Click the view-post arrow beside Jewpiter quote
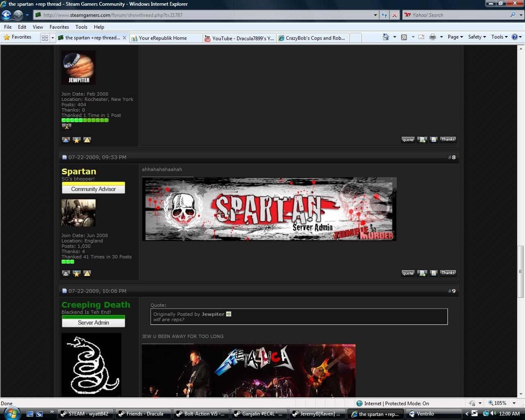The width and height of the screenshot is (525, 420). [x=229, y=314]
